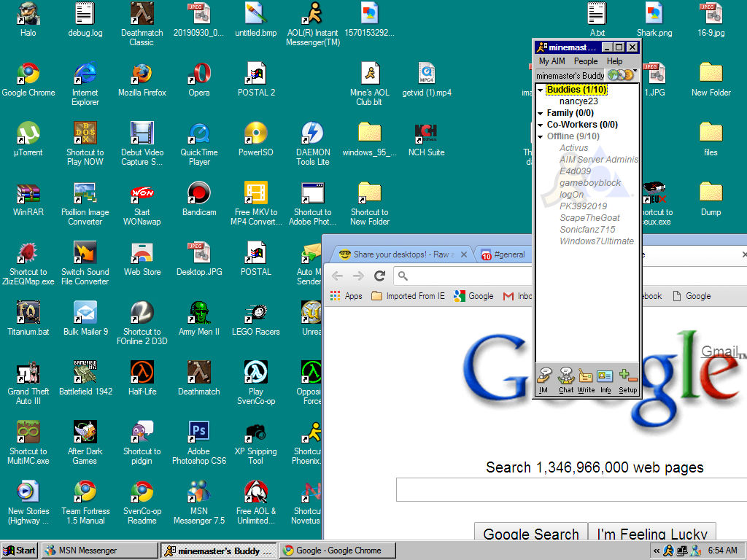Viewport: 747px width, 560px height.
Task: Open buddy Info icon in AIM window
Action: point(605,381)
